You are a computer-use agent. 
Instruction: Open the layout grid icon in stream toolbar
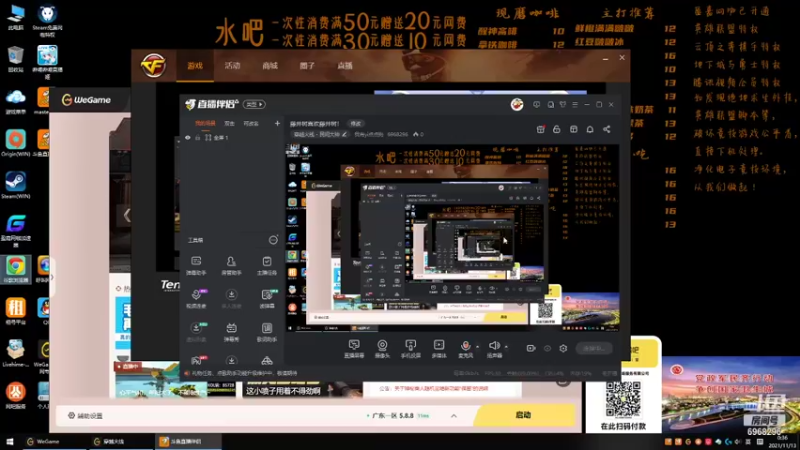(573, 130)
